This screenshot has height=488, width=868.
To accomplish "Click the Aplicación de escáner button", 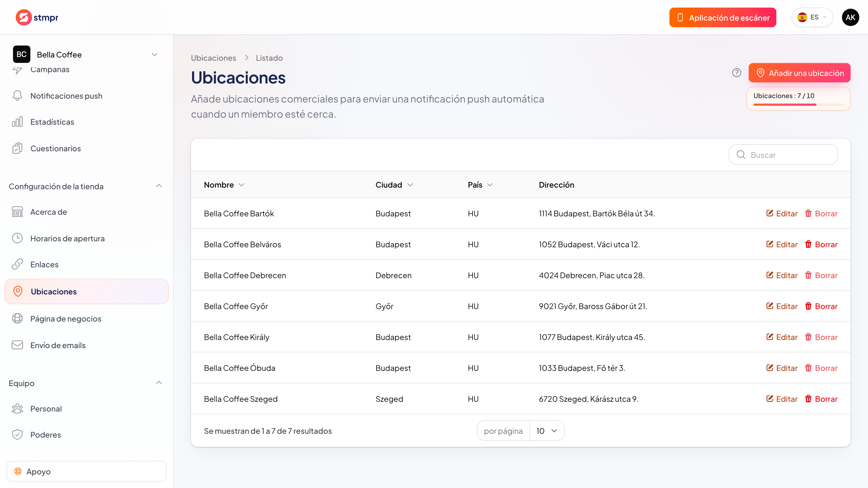I will (x=722, y=17).
